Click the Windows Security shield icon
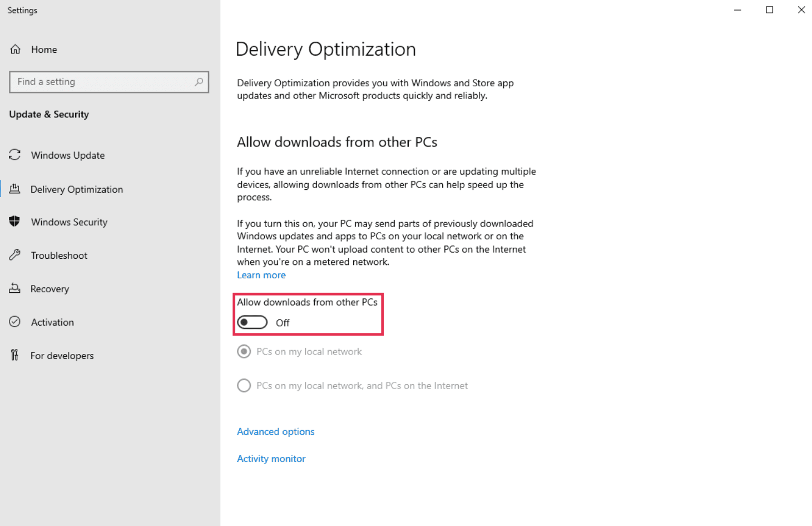The height and width of the screenshot is (526, 812). [x=15, y=222]
